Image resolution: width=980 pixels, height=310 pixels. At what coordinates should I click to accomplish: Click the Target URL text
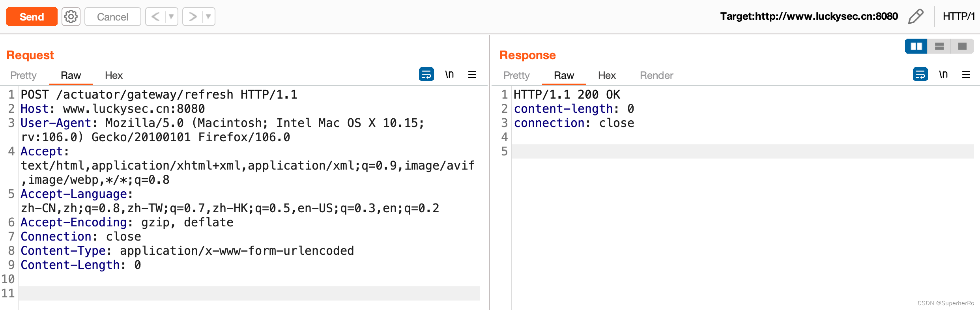tap(809, 16)
